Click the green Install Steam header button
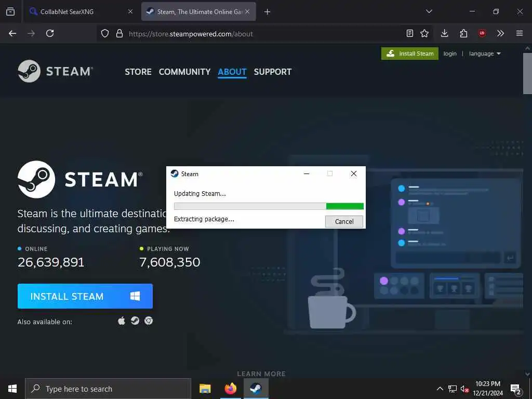This screenshot has height=399, width=532. click(410, 54)
